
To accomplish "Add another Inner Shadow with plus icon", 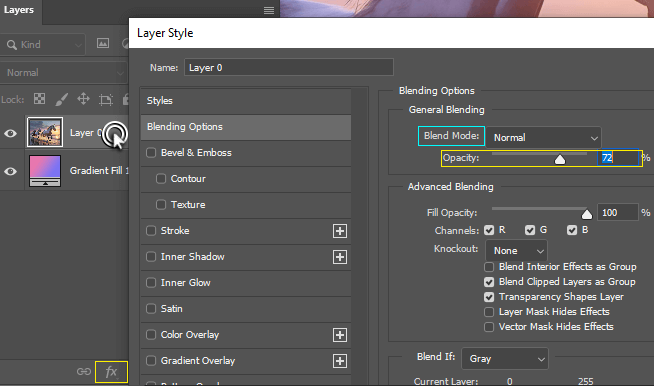I will (x=340, y=257).
